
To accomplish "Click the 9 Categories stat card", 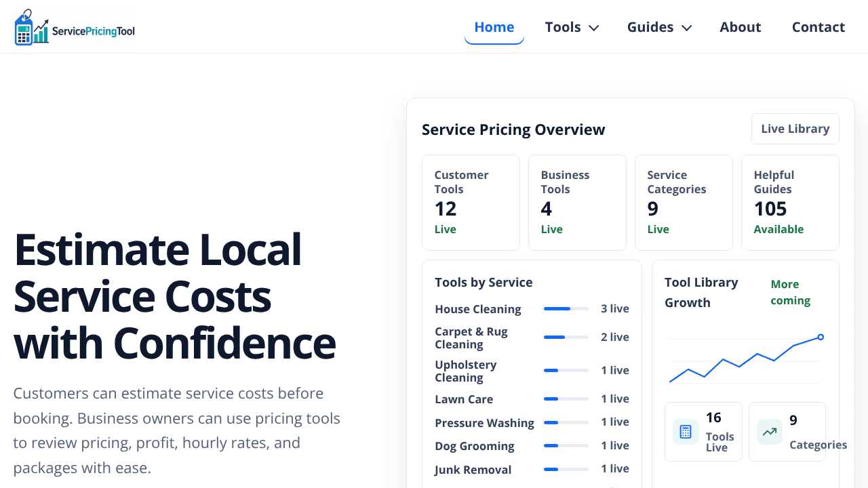I will pyautogui.click(x=787, y=432).
